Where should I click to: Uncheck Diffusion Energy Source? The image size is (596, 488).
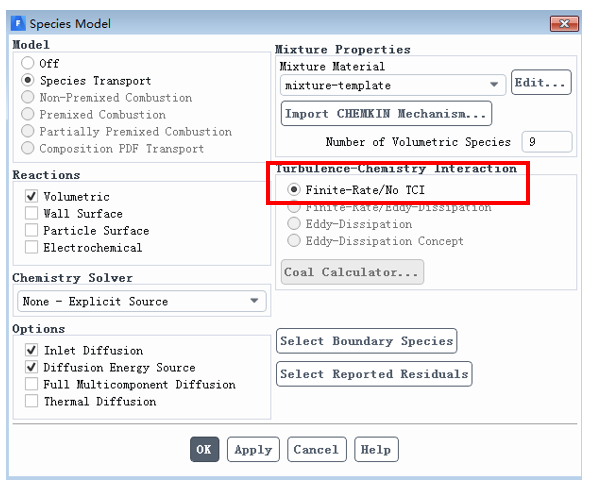pyautogui.click(x=32, y=367)
